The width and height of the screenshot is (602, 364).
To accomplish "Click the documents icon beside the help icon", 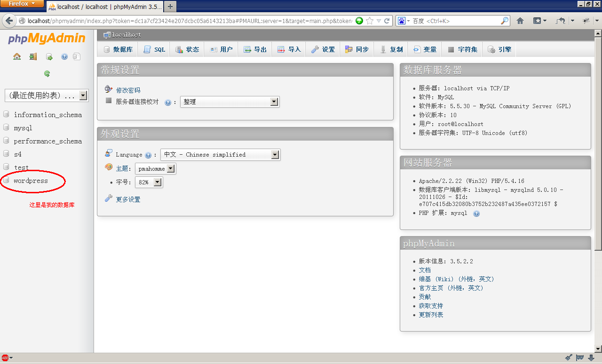I will pos(77,56).
